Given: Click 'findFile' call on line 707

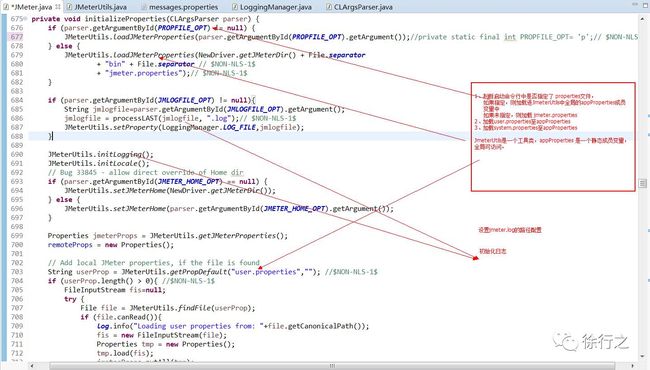Looking at the screenshot, I should point(194,308).
